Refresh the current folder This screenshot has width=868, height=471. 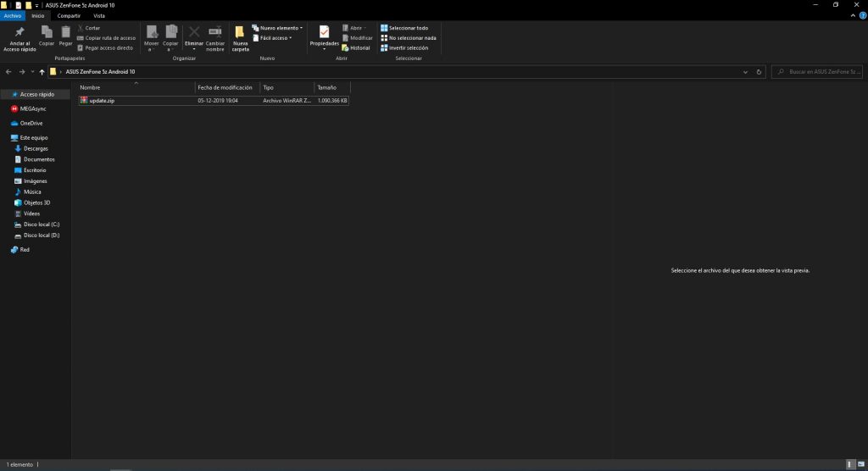click(759, 71)
